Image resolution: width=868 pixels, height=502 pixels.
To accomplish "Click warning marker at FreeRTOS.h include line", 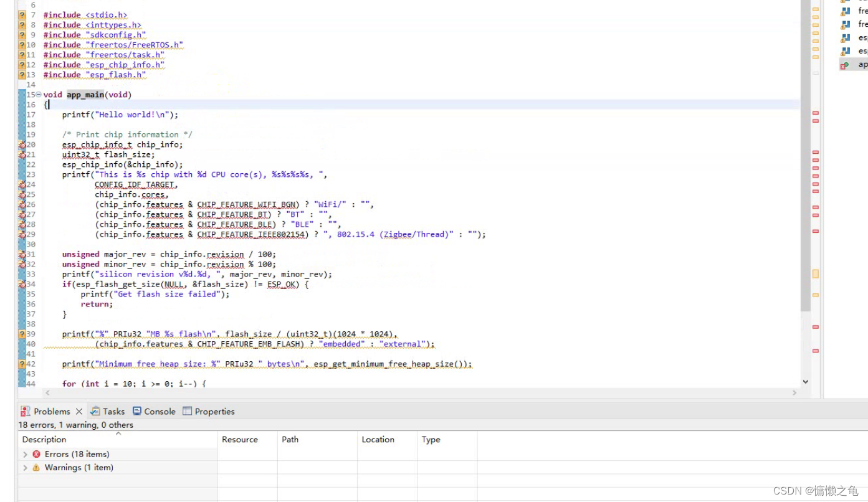I will (x=22, y=45).
